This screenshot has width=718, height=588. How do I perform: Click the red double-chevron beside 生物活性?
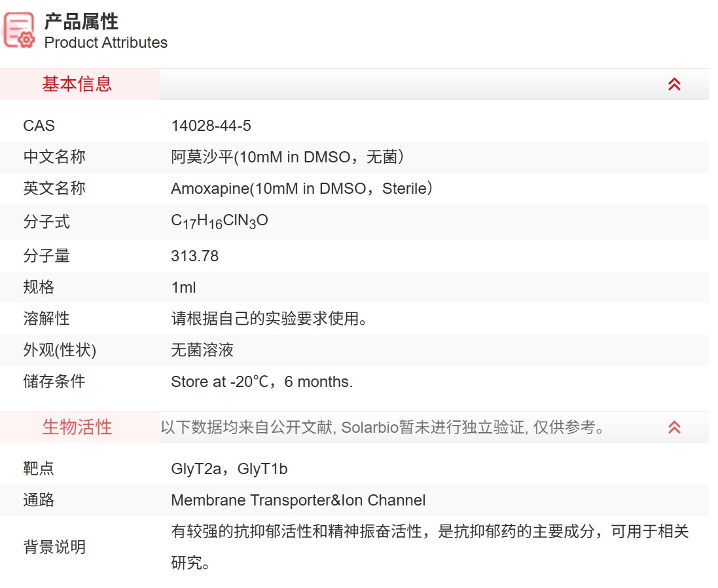coord(674,426)
